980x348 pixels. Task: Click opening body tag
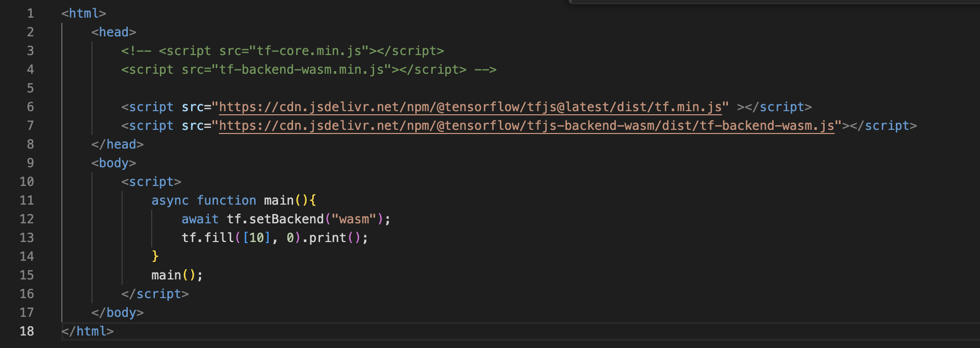coord(114,163)
